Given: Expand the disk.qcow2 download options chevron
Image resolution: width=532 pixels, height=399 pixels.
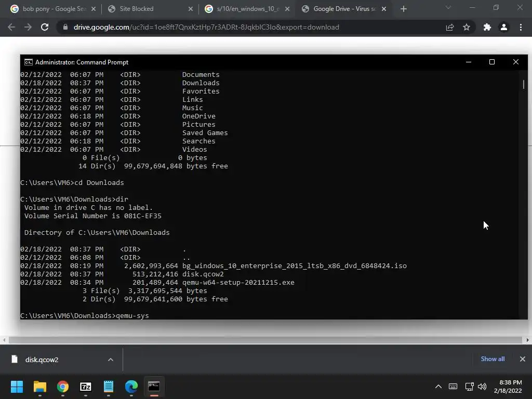Looking at the screenshot, I should pos(111,360).
